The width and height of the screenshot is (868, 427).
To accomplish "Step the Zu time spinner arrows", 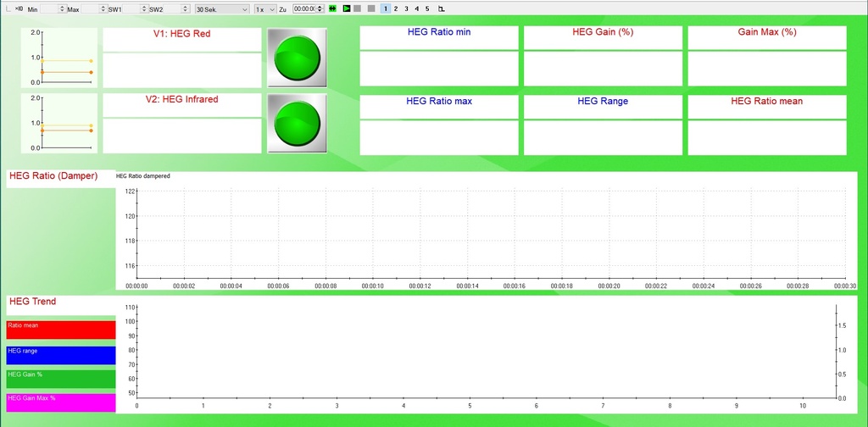I will [320, 8].
